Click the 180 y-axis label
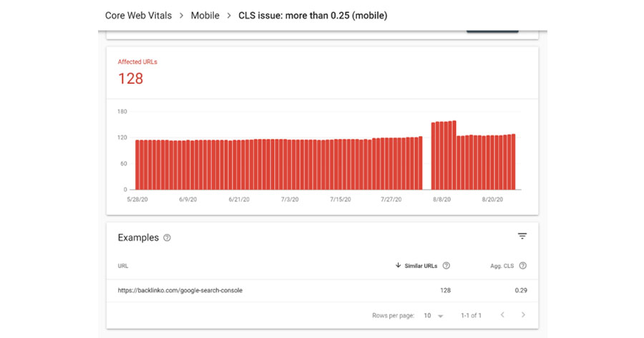Viewport: 644px width, 338px height. pyautogui.click(x=122, y=112)
